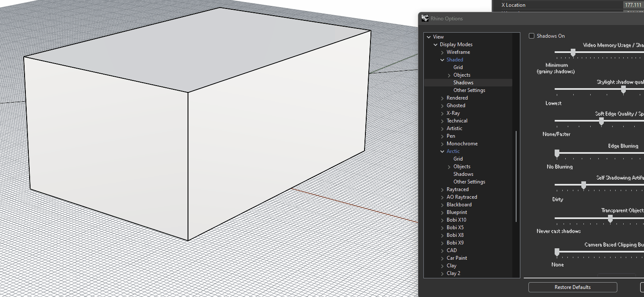Click the Restore Defaults button
This screenshot has width=644, height=297.
pos(573,287)
